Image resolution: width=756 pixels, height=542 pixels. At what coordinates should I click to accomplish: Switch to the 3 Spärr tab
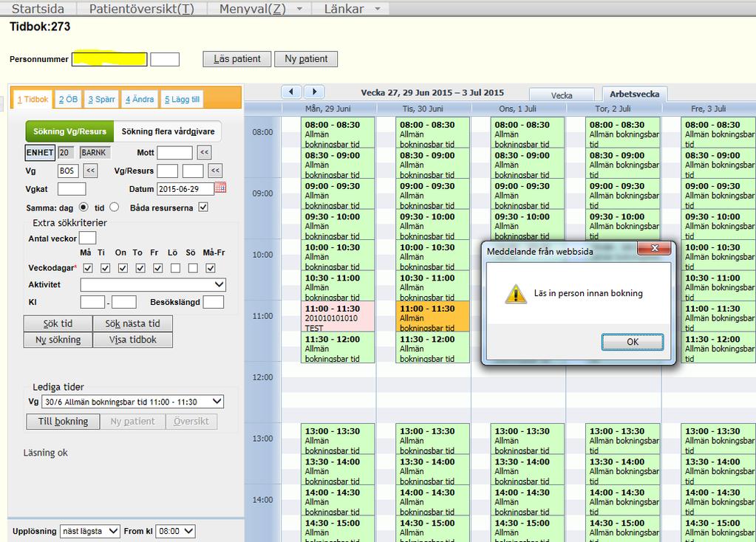[101, 99]
